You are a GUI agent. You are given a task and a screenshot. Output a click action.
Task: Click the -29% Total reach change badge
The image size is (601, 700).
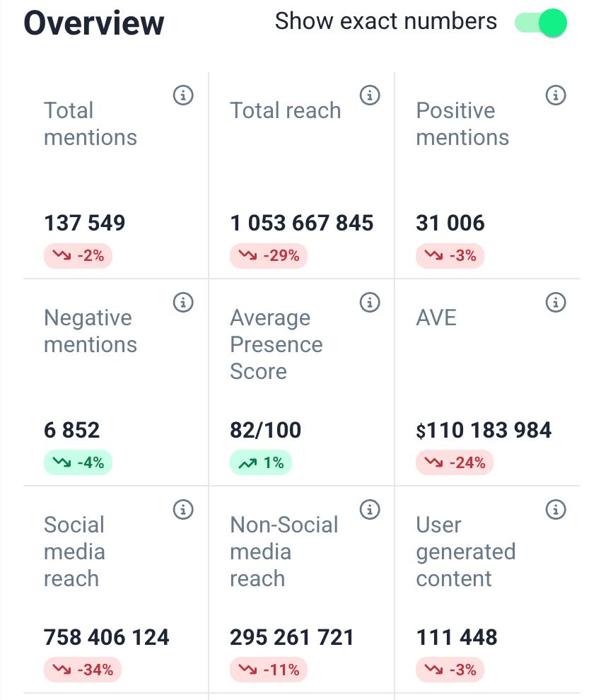269,256
